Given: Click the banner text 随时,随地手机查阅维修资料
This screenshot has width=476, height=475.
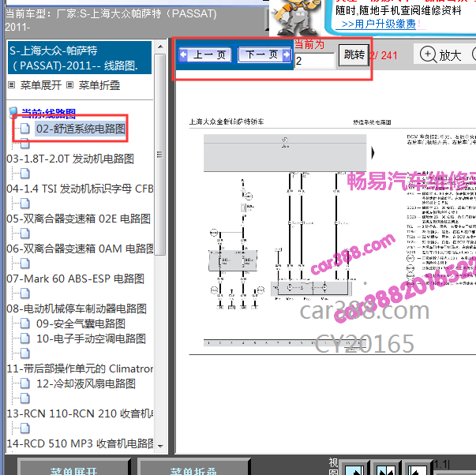Looking at the screenshot, I should point(399,10).
